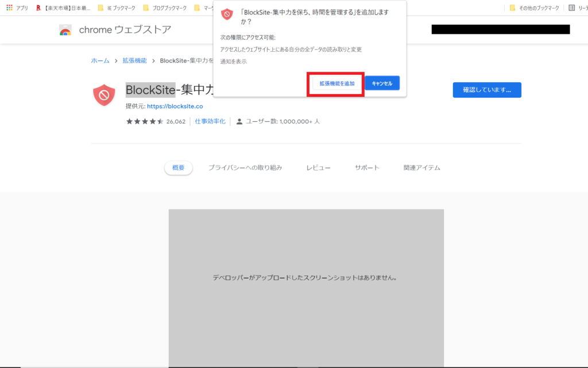Viewport: 588px width, 368px height.
Task: Switch to the レビュー tab
Action: tap(318, 168)
